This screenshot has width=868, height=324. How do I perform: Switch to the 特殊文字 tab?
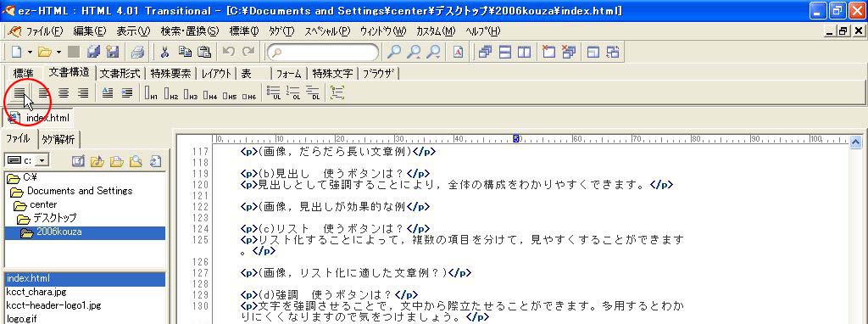[x=332, y=73]
